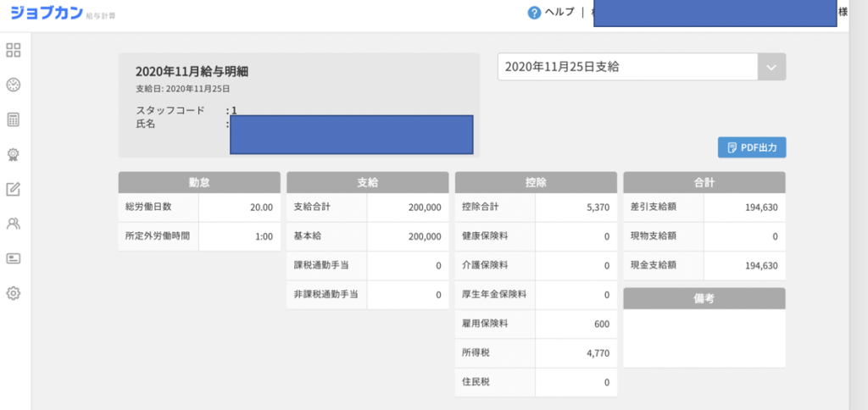Open the dashboard grid icon in sidebar
Viewport: 868px width, 410px height.
click(x=14, y=50)
